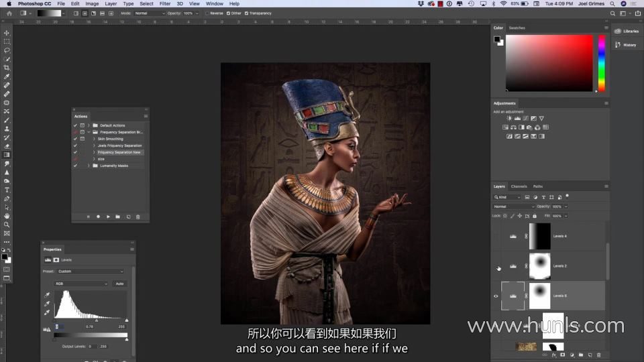This screenshot has height=362, width=644.
Task: Open the Filter menu
Action: [165, 4]
